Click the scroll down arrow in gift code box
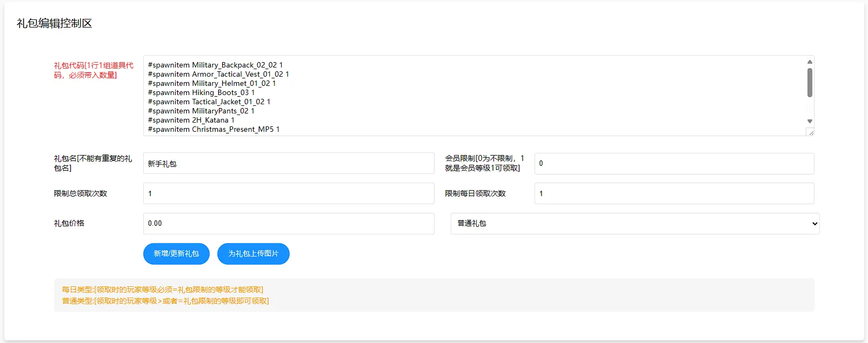Viewport: 868px width, 343px height. tap(810, 122)
